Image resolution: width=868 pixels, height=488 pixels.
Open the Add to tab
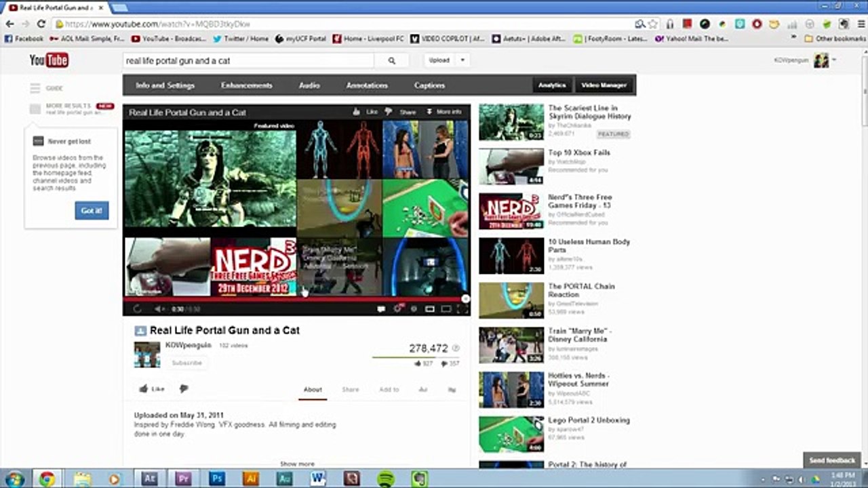point(389,390)
